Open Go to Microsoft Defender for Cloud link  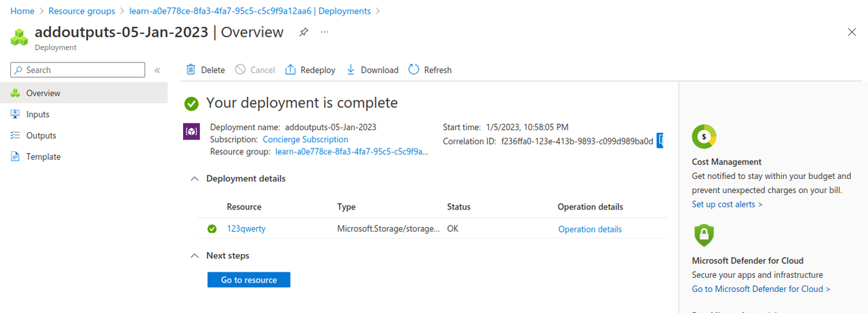click(x=761, y=289)
